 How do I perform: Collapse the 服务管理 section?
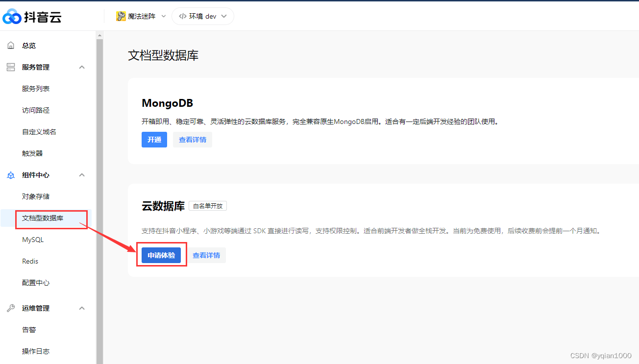tap(82, 67)
